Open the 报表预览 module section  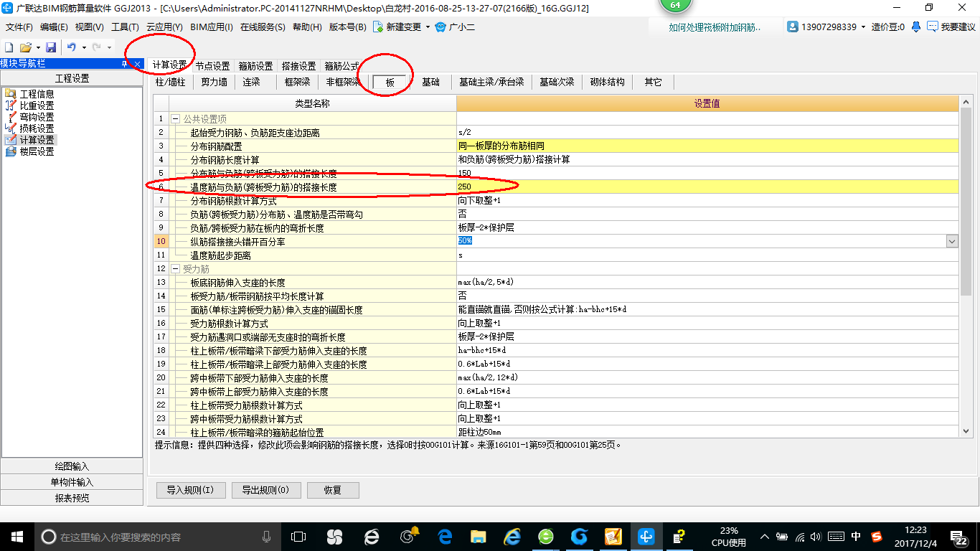point(72,498)
